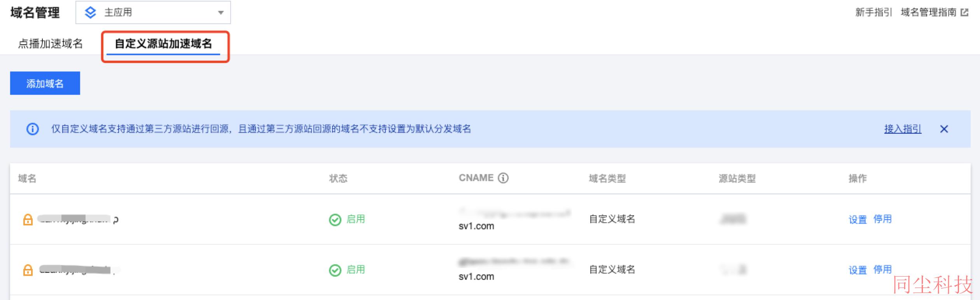The width and height of the screenshot is (980, 300).
Task: Click the CNAME info icon
Action: (x=503, y=178)
